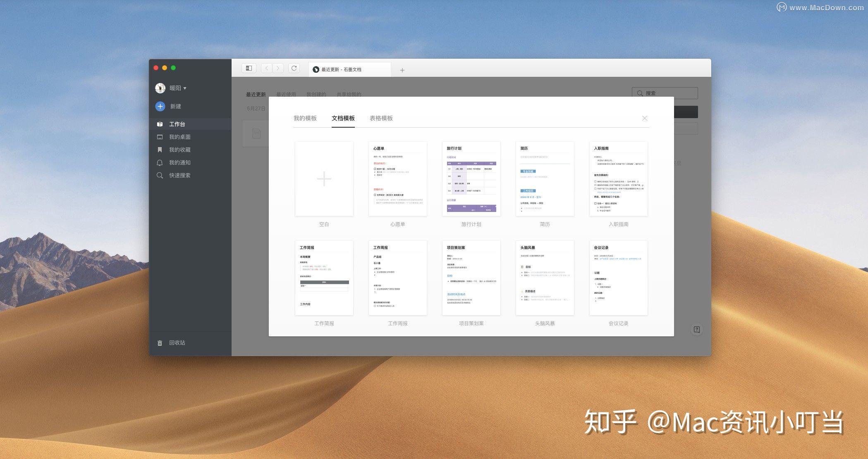
Task: Click the 工作简报 caption label
Action: click(324, 323)
